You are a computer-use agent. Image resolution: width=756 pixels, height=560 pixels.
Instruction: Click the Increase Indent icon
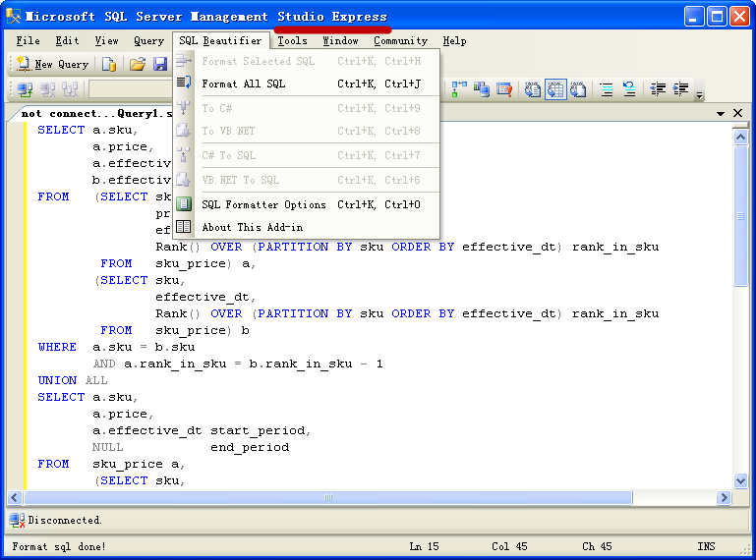click(680, 89)
